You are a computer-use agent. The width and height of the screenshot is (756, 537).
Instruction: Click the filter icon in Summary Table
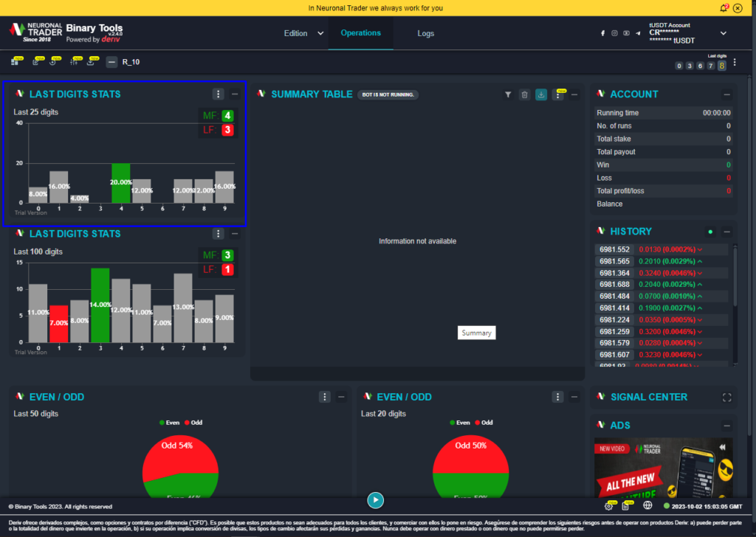pos(508,94)
